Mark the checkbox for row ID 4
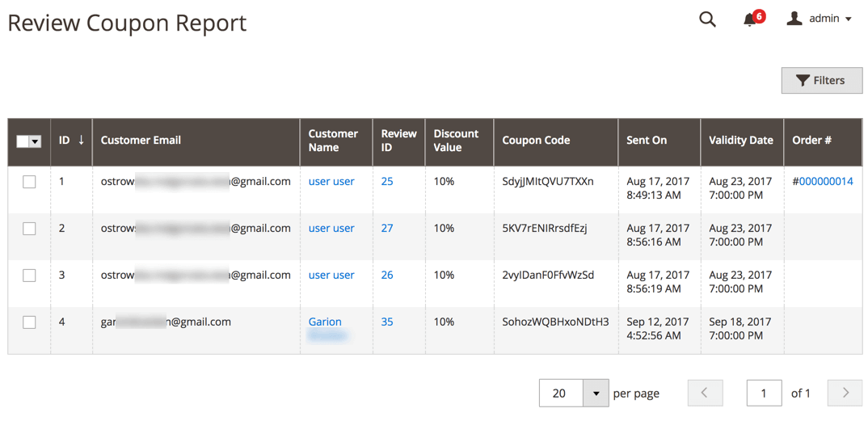Viewport: 868px width, 421px height. tap(29, 322)
